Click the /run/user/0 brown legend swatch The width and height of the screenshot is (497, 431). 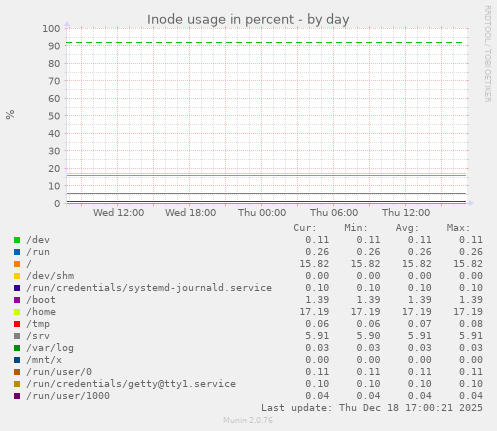click(x=17, y=372)
